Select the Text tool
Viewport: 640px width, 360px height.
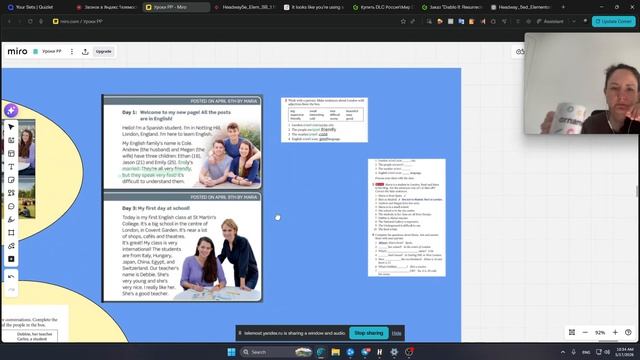point(11,167)
